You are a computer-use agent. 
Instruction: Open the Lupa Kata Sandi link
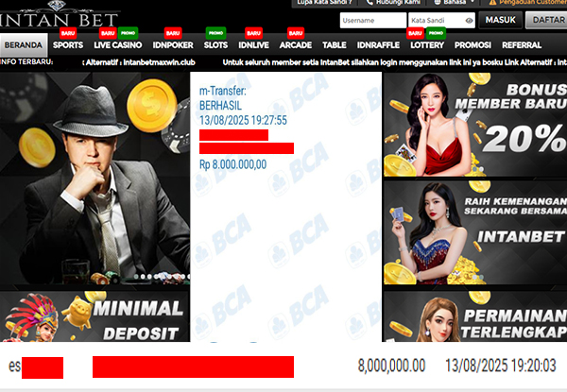pyautogui.click(x=324, y=2)
